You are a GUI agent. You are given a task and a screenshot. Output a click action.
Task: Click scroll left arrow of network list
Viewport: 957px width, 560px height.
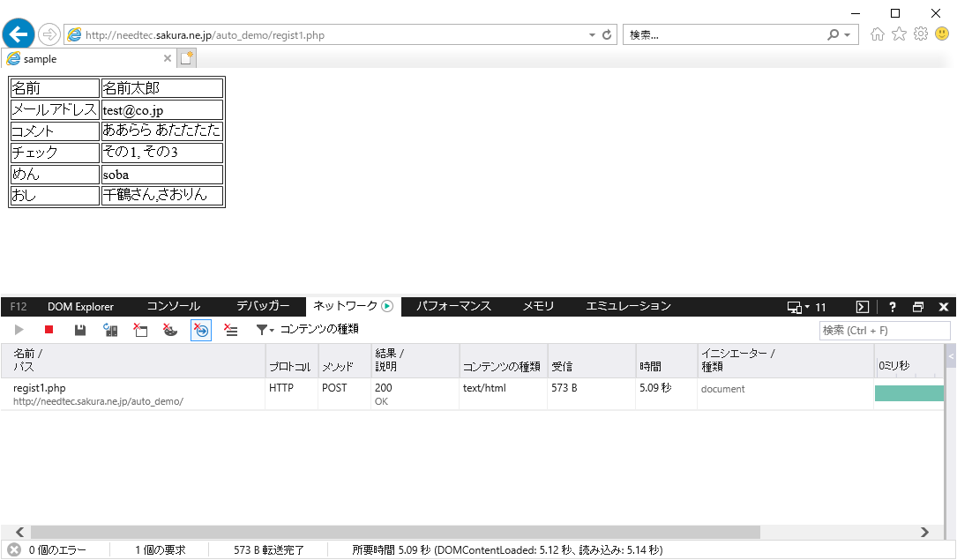[19, 532]
